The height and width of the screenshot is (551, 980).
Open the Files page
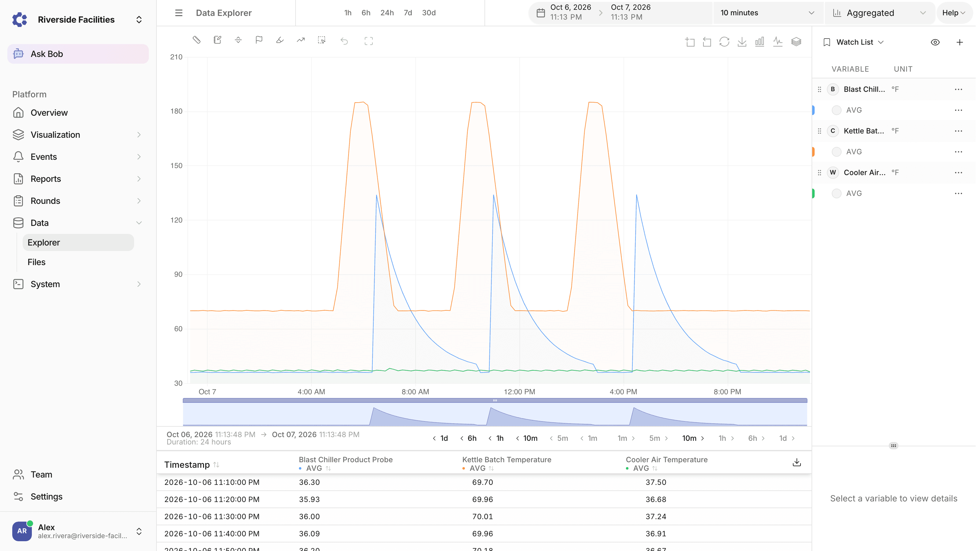point(78,262)
